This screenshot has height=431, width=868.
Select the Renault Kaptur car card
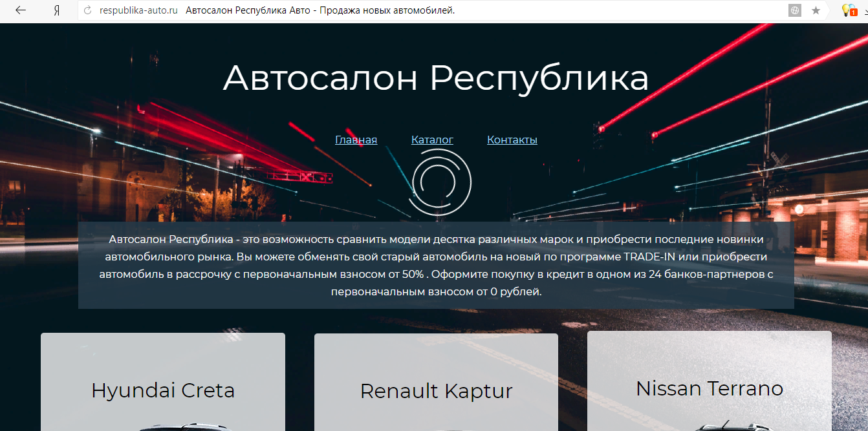(436, 382)
